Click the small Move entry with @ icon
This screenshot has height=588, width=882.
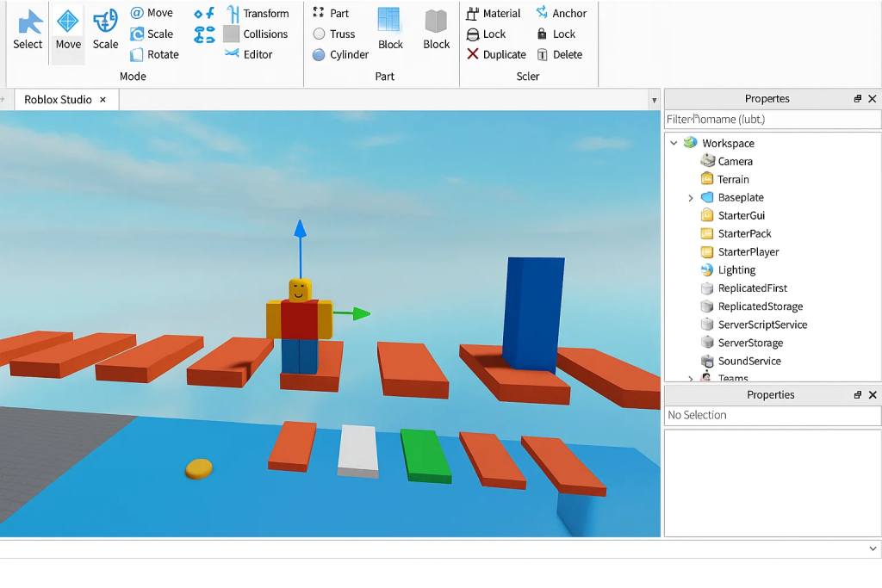tap(152, 13)
